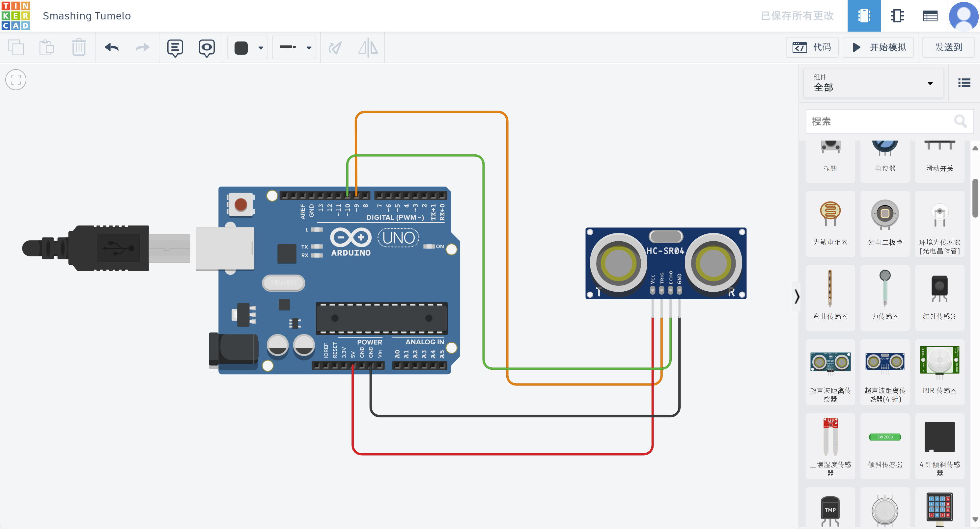Switch to circuit view tab

864,15
